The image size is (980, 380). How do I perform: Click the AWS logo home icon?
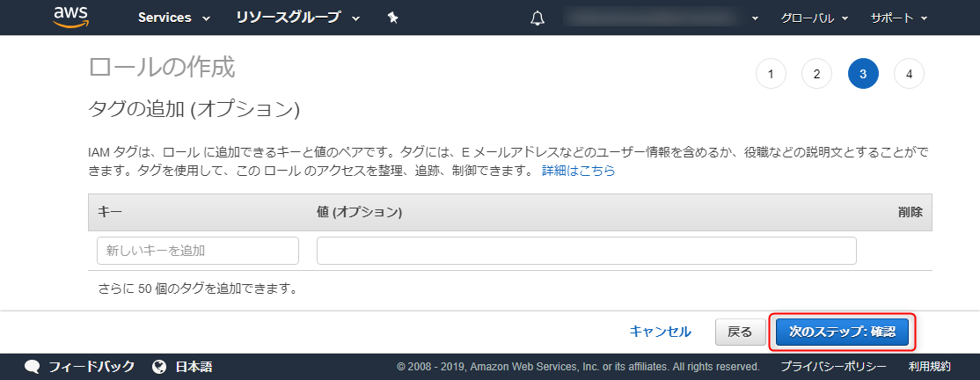[71, 17]
